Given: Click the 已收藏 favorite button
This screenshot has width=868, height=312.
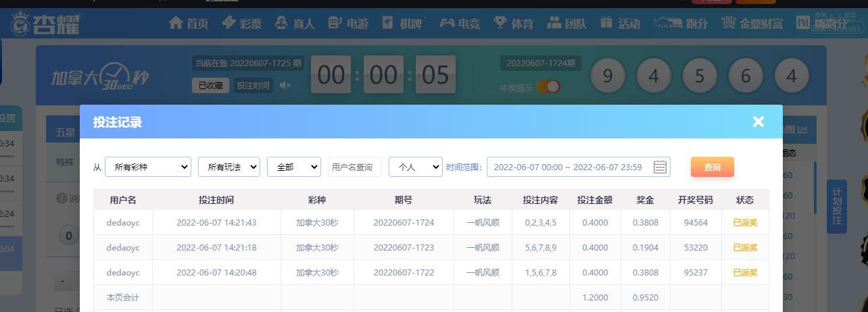Looking at the screenshot, I should (x=210, y=86).
